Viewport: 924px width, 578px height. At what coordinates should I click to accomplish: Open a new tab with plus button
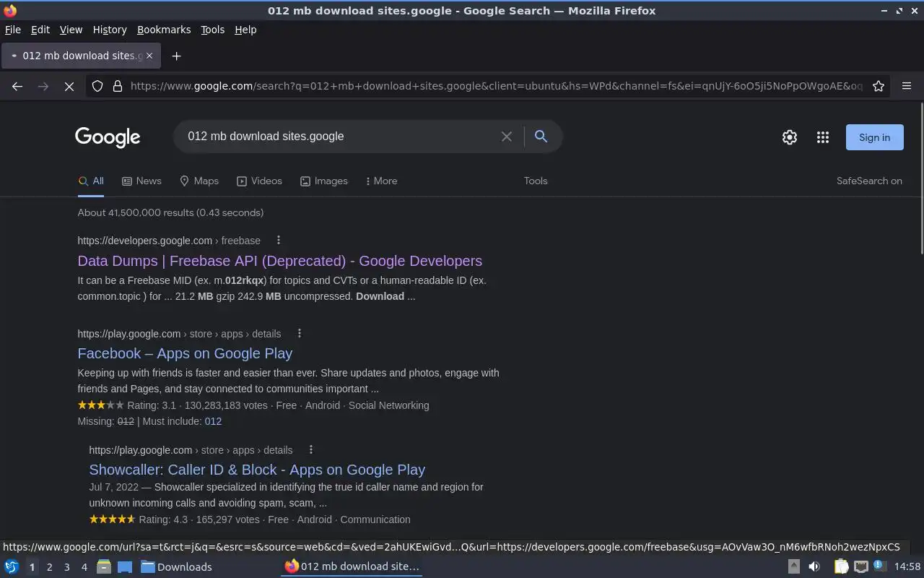click(x=176, y=56)
